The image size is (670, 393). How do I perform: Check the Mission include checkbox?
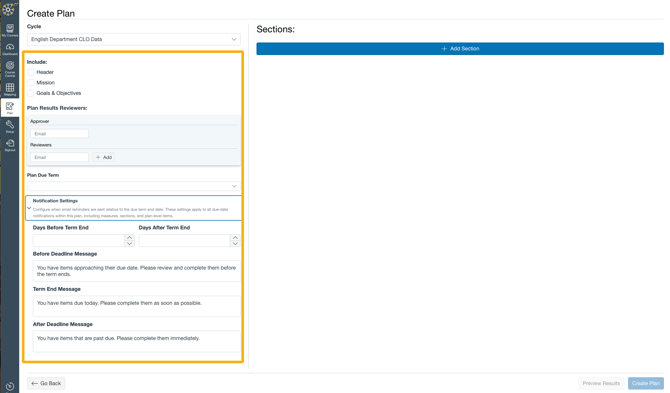[31, 82]
